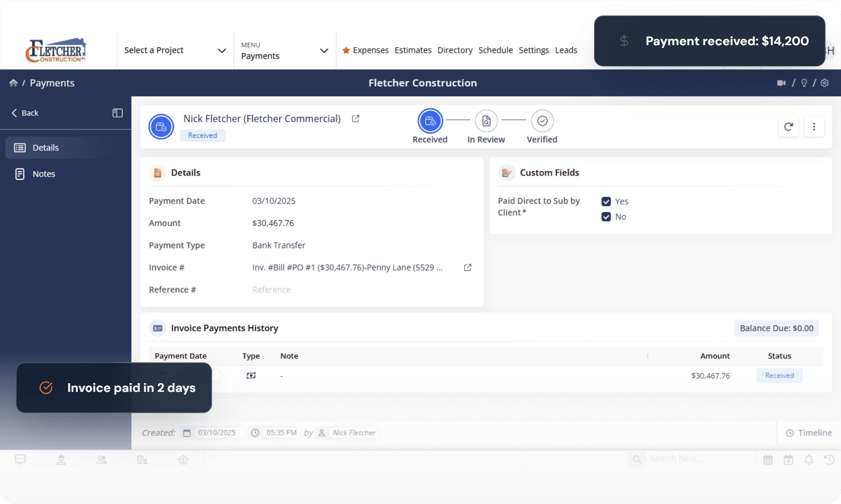This screenshot has width=841, height=504.
Task: Click the Received status in history row
Action: [x=779, y=376]
